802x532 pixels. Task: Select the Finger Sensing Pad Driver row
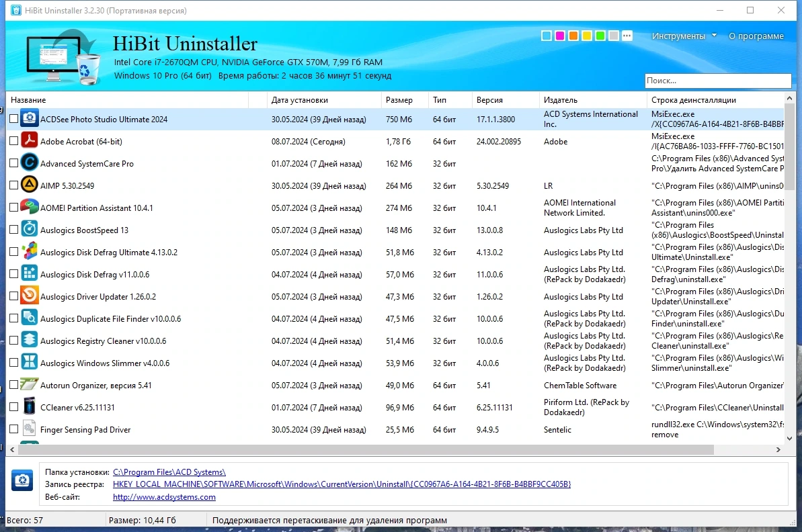coord(395,429)
